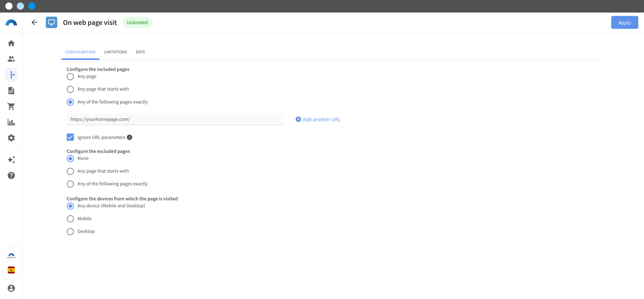Image resolution: width=644 pixels, height=299 pixels.
Task: Click the Connectif logo at top left
Action: (11, 23)
